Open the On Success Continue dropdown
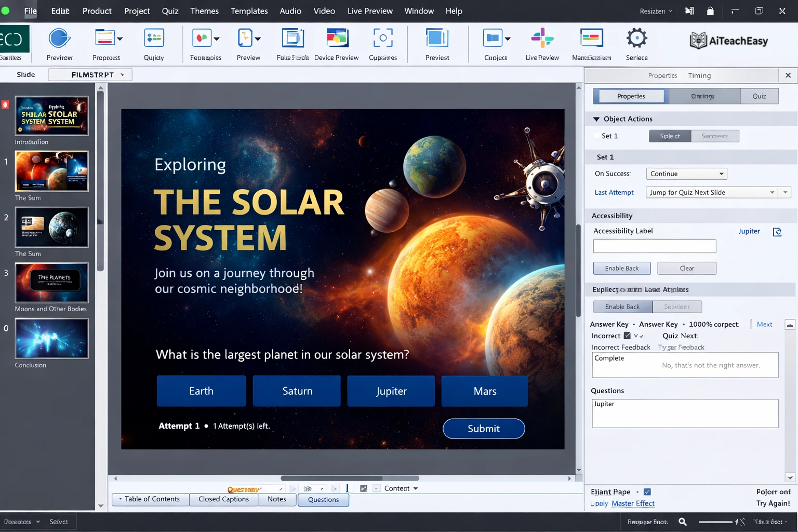 pos(686,174)
